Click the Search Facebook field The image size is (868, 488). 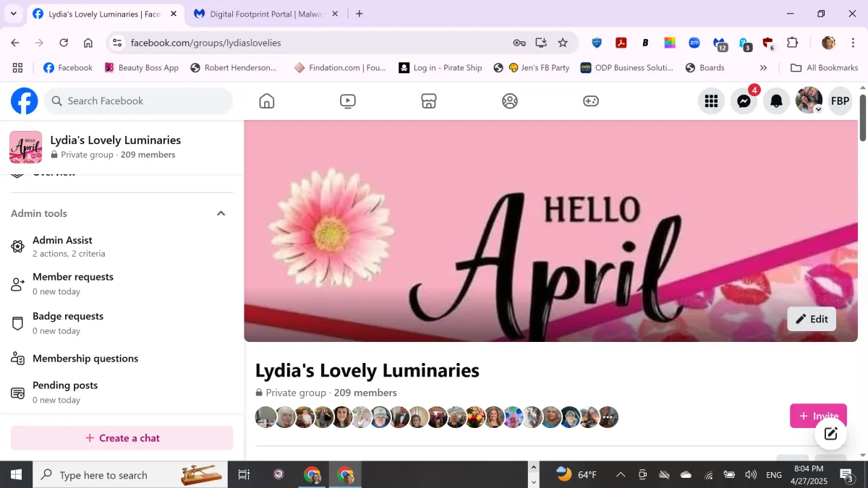[139, 101]
